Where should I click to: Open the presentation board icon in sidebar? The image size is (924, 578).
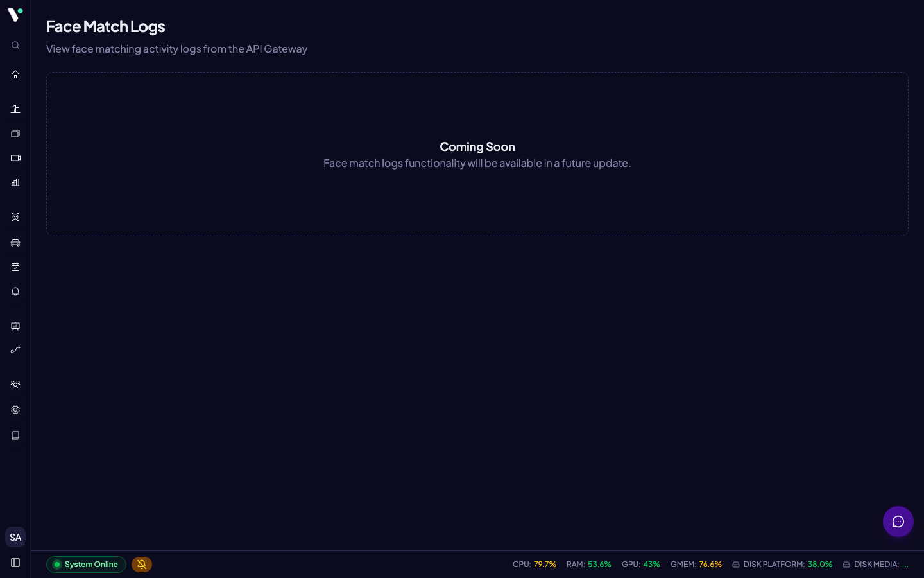(15, 326)
